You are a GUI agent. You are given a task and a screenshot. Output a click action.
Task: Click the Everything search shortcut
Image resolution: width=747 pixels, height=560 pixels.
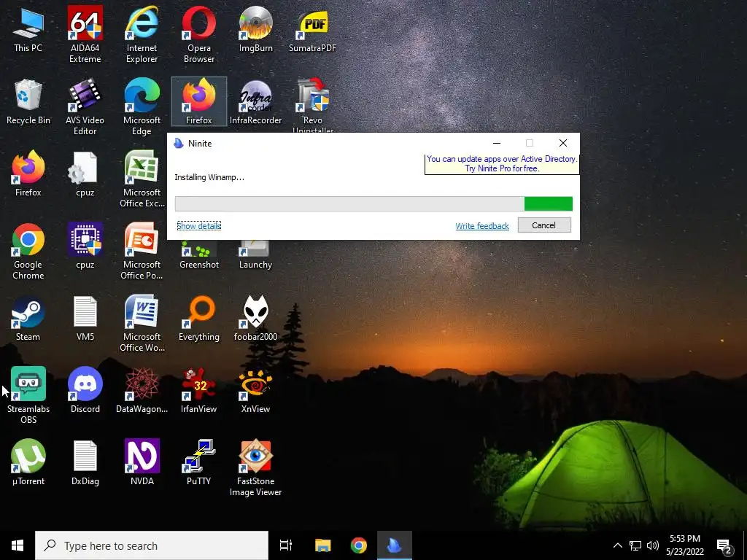click(199, 319)
